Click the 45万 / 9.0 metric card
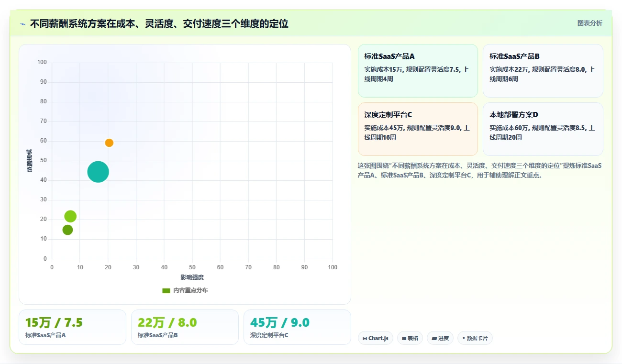Viewport: 622px width, 364px height. click(297, 327)
